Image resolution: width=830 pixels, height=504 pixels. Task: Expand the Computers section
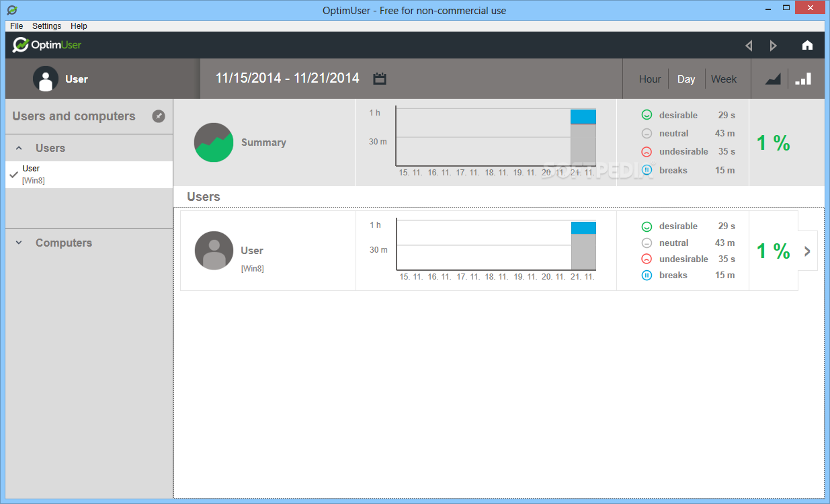[19, 243]
